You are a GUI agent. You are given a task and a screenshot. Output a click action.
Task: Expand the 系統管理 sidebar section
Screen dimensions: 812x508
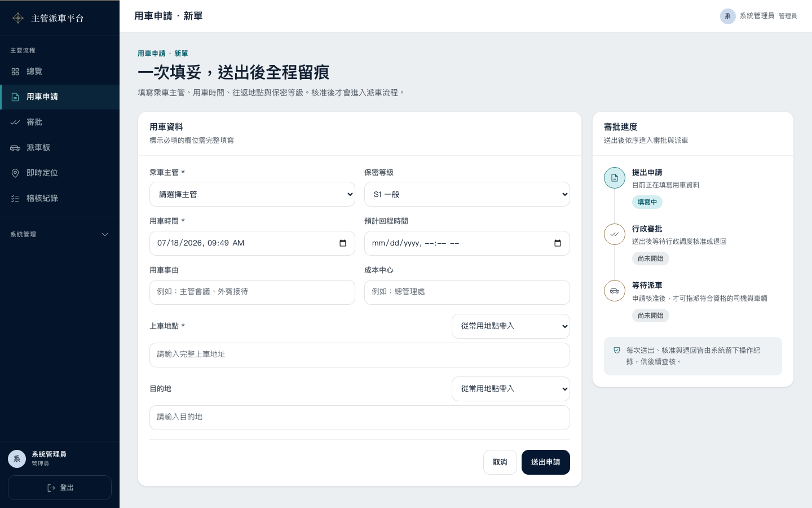pos(60,234)
